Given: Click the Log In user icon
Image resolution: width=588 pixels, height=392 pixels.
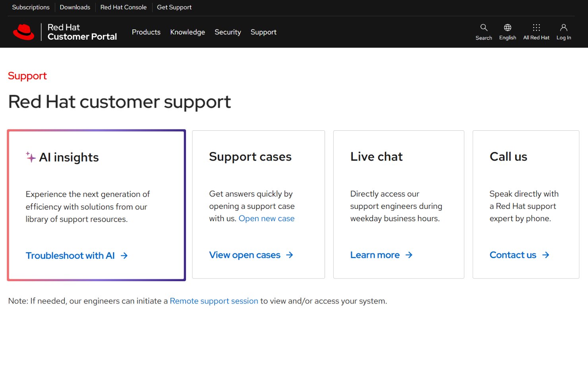Looking at the screenshot, I should click(563, 27).
